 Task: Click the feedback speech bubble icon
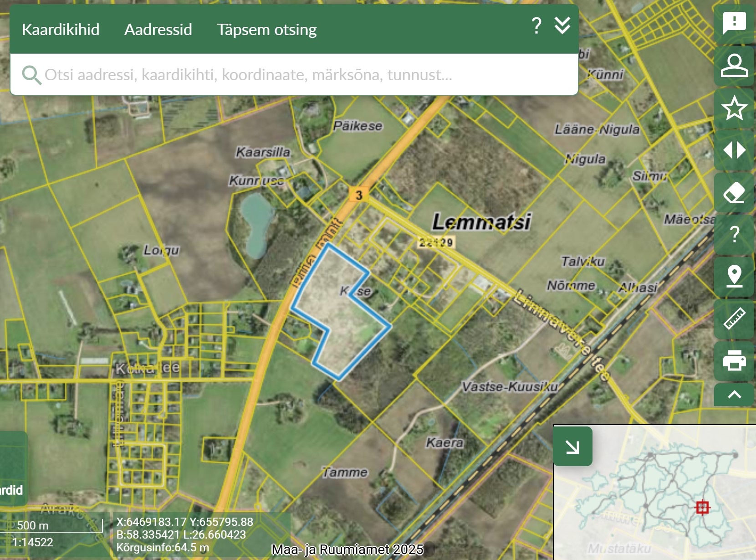pos(734,23)
